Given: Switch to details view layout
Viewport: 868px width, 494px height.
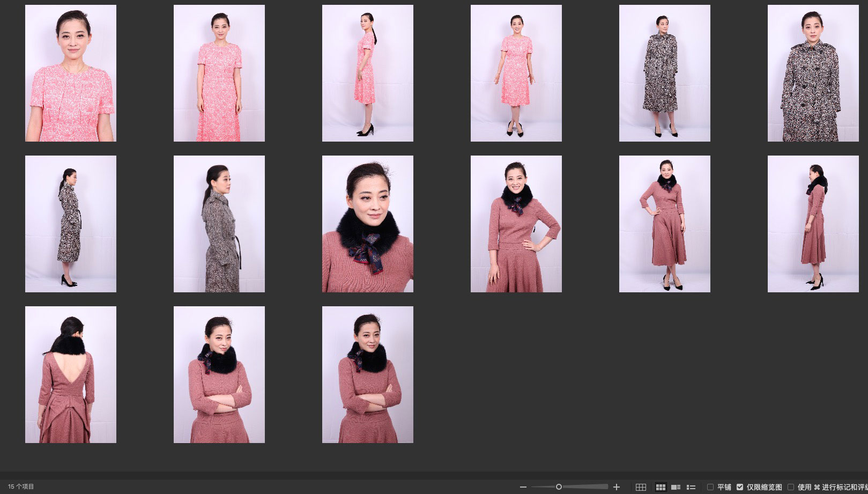Looking at the screenshot, I should [676, 487].
